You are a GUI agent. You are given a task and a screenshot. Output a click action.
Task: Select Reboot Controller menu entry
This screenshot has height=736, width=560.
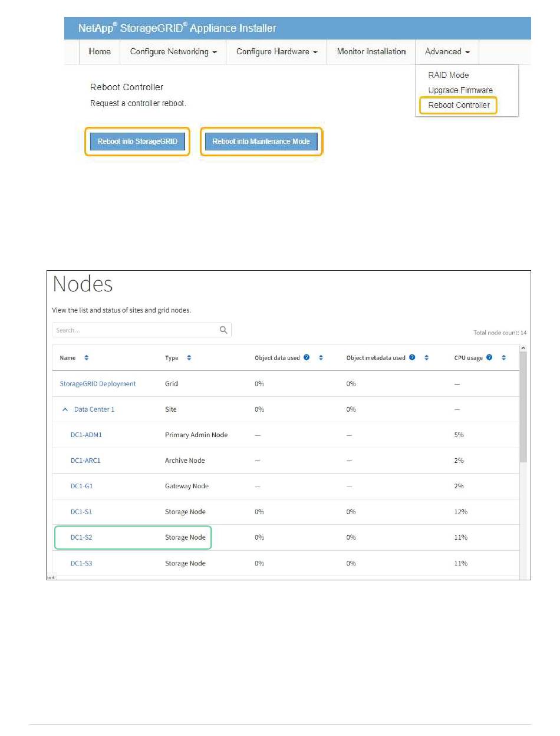[x=459, y=105]
